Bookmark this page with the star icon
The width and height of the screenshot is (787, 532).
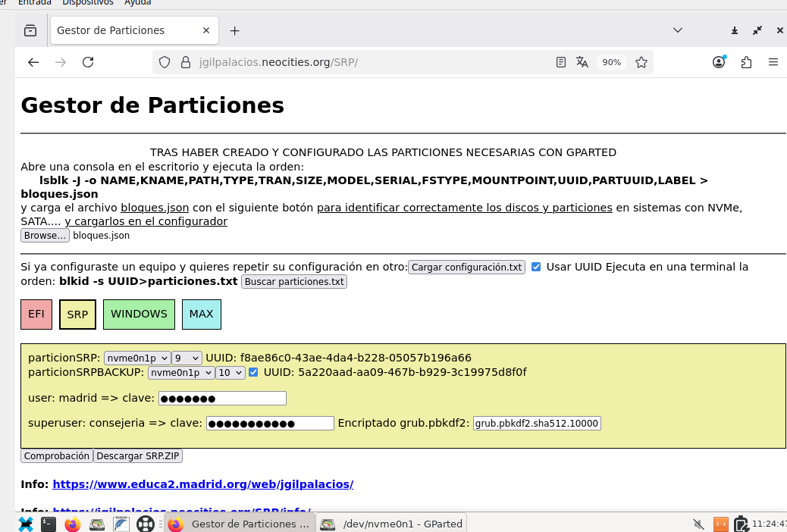pyautogui.click(x=641, y=62)
